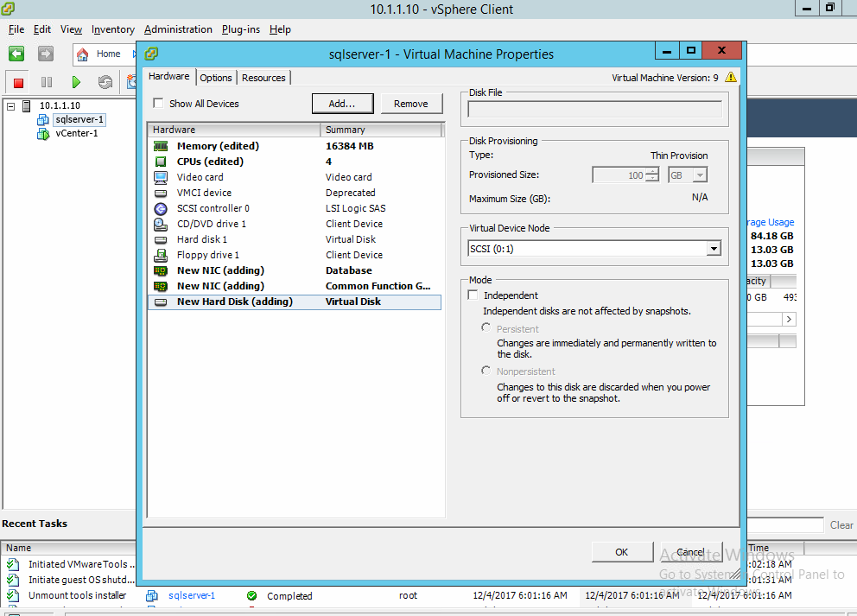Click the red Power Off toolbar icon

coord(18,83)
